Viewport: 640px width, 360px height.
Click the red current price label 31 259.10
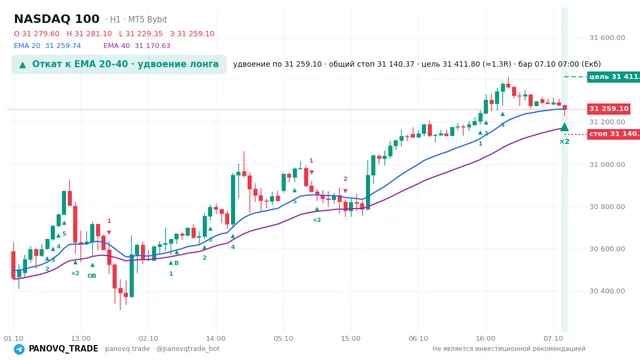[x=609, y=109]
